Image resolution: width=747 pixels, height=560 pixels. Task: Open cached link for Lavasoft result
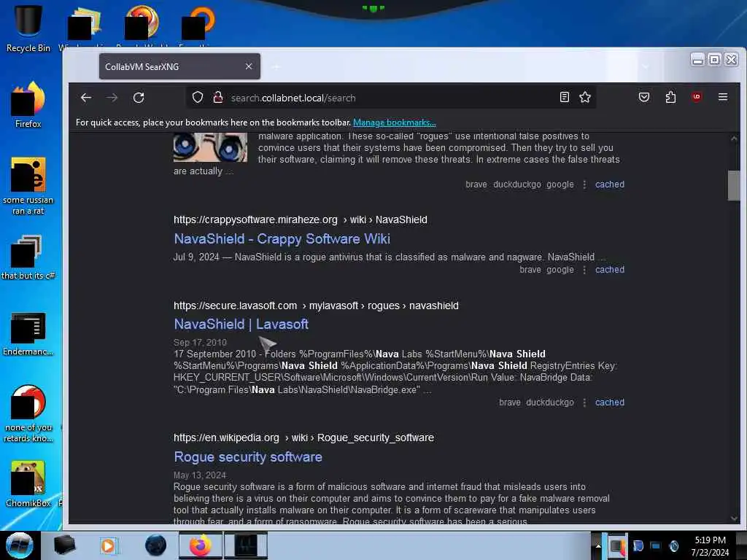tap(609, 402)
